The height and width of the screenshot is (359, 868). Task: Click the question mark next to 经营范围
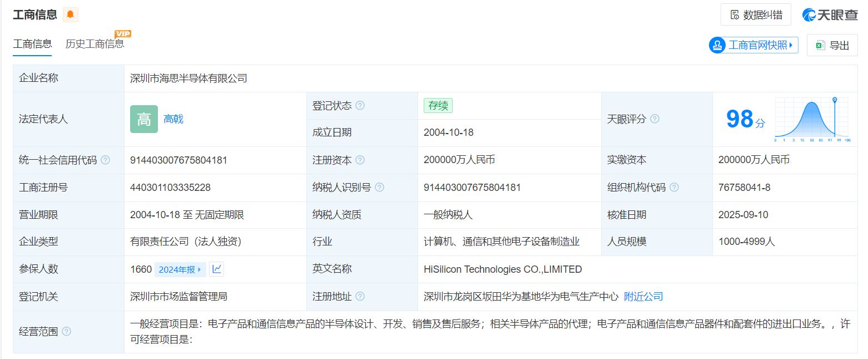pos(66,331)
